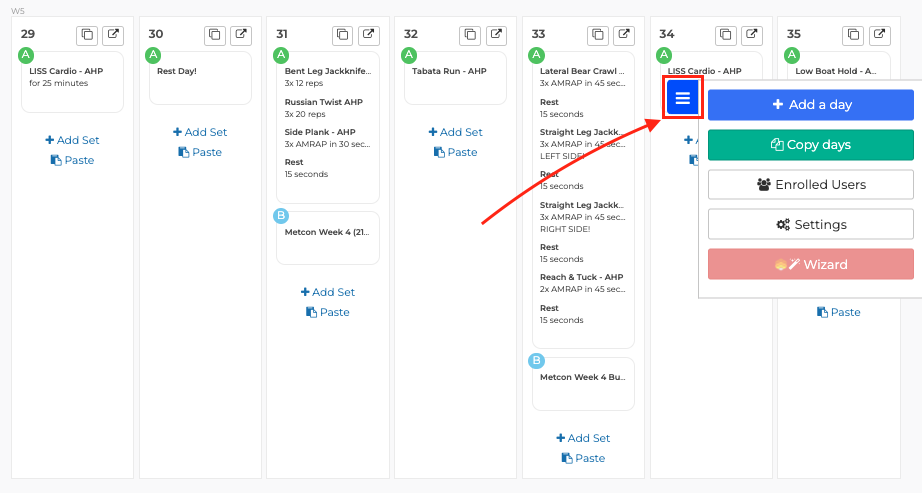Open Settings from the menu
922x493 pixels.
(x=811, y=225)
